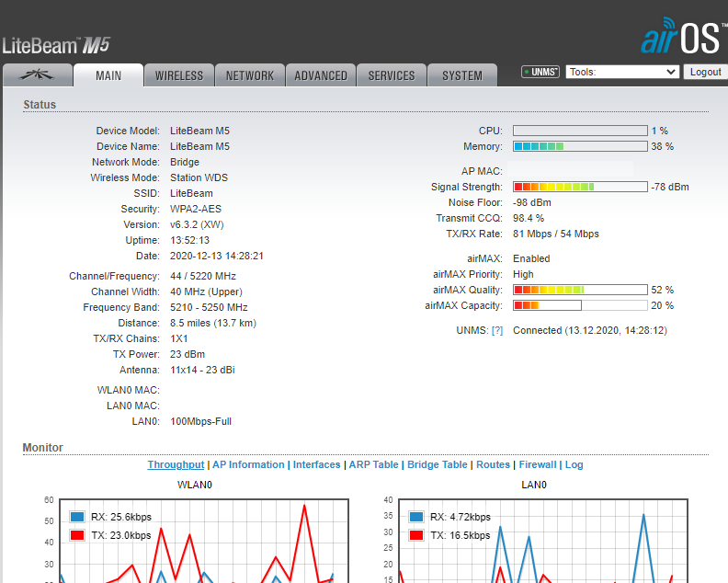Image resolution: width=728 pixels, height=583 pixels.
Task: Click the airOS logo
Action: [683, 36]
